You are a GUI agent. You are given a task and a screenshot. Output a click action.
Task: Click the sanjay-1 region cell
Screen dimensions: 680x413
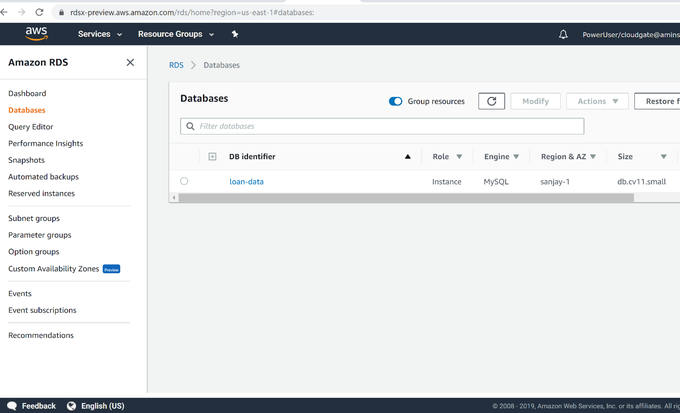click(x=555, y=182)
